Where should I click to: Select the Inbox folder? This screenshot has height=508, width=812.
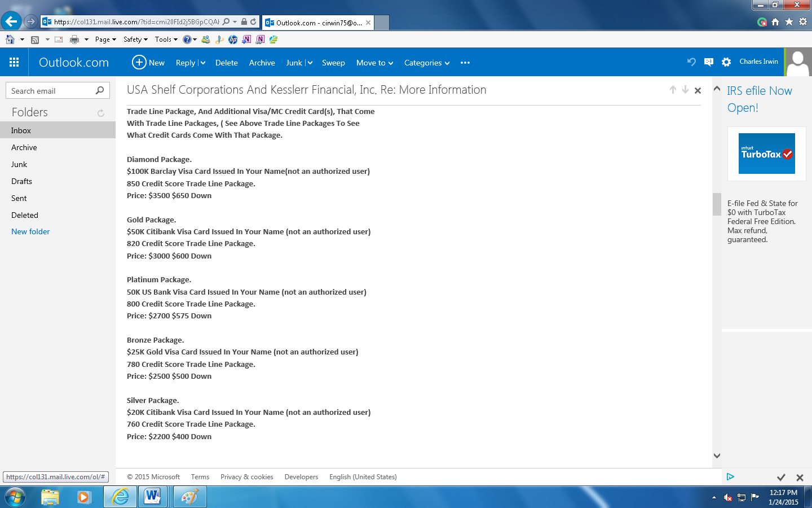[x=58, y=130]
